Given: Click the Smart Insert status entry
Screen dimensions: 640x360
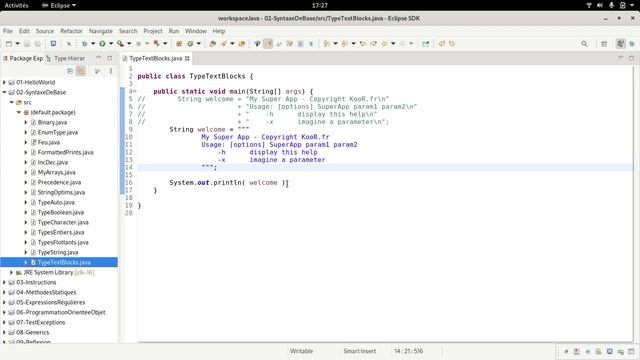Looking at the screenshot, I should pos(360,351).
